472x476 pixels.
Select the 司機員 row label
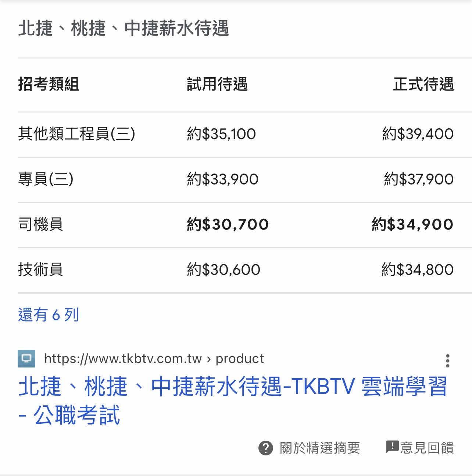40,224
